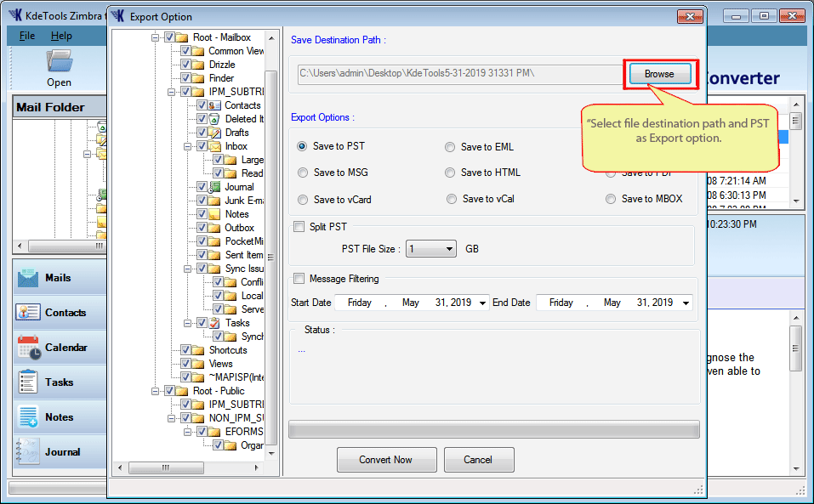Click the conversion progress bar
The image size is (814, 504).
pos(493,429)
